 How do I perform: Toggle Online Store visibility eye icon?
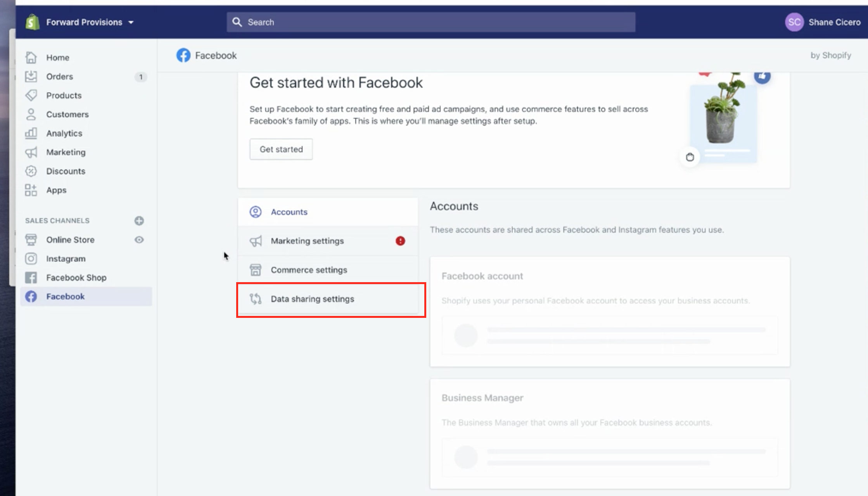coord(140,239)
